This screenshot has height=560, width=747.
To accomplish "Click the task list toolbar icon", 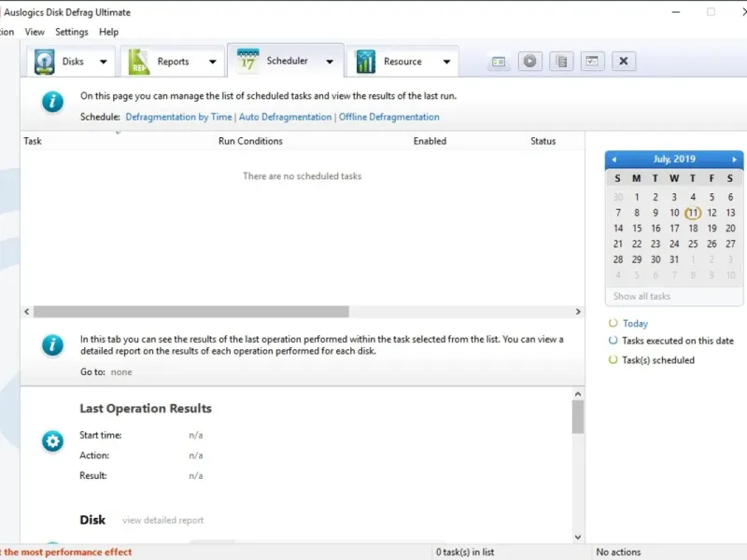I will [499, 62].
